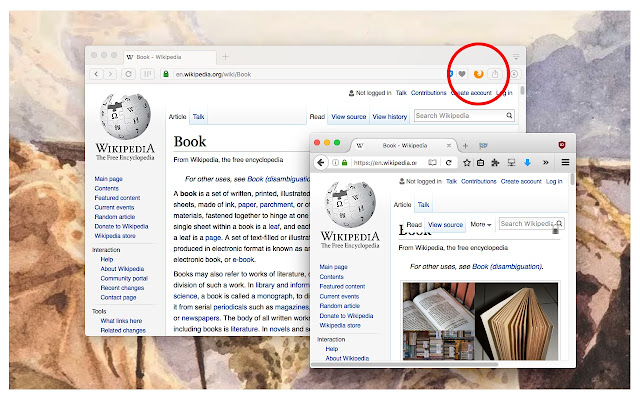The height and width of the screenshot is (400, 640).
Task: Show downloads in the Safari toolbar
Action: (514, 74)
